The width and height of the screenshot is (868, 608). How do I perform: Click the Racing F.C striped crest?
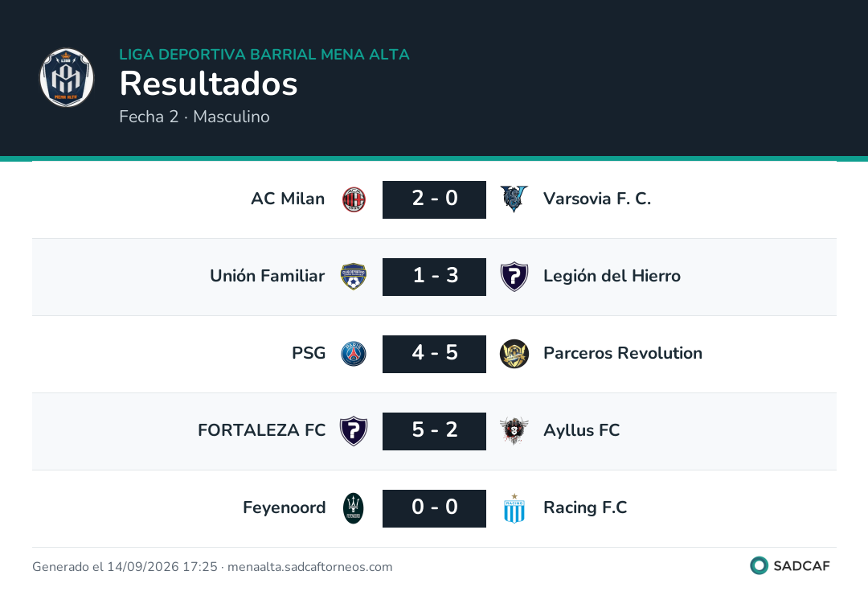click(x=514, y=508)
